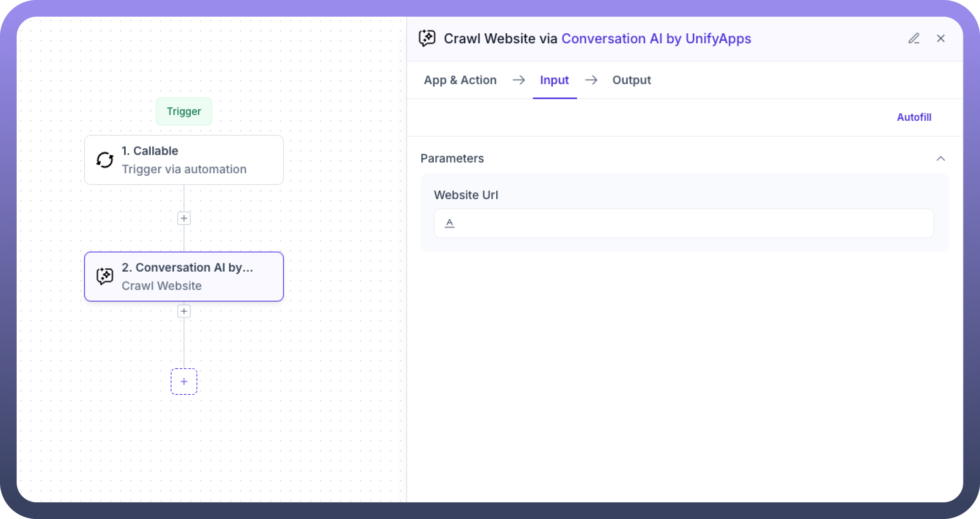The height and width of the screenshot is (519, 980).
Task: Select the 1. Callable trigger node
Action: coord(184,160)
